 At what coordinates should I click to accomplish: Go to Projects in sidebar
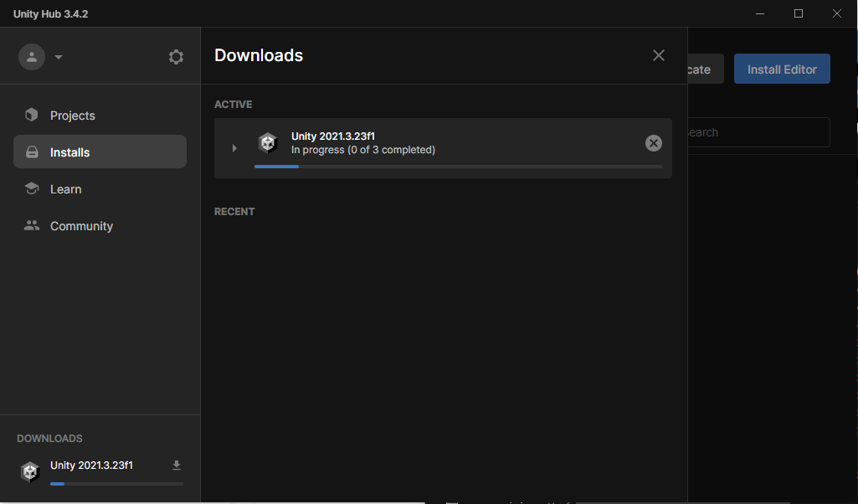100,116
